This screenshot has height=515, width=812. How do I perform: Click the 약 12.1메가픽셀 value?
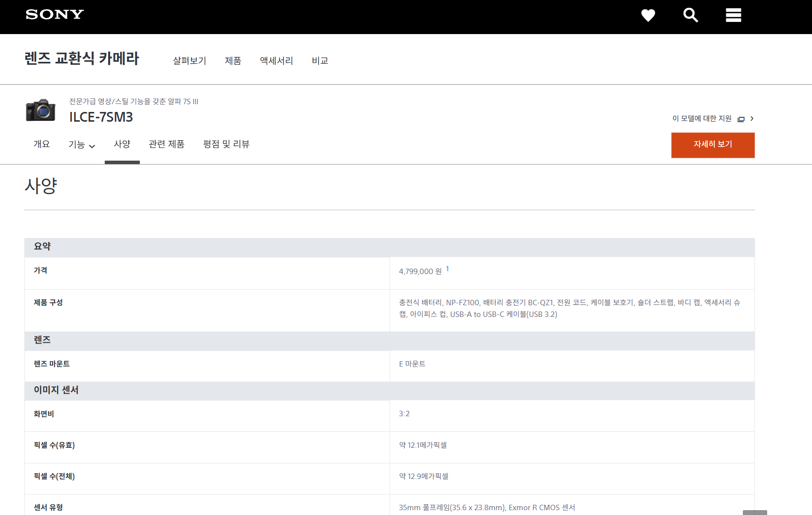pos(423,445)
